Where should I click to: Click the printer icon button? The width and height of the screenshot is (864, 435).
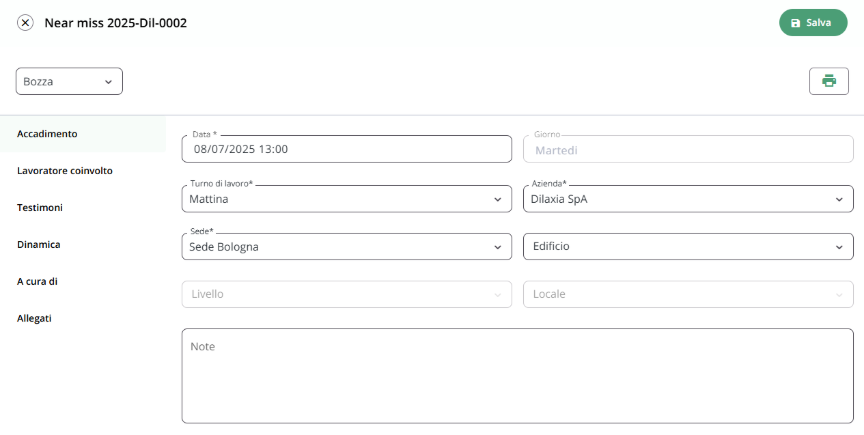(828, 81)
